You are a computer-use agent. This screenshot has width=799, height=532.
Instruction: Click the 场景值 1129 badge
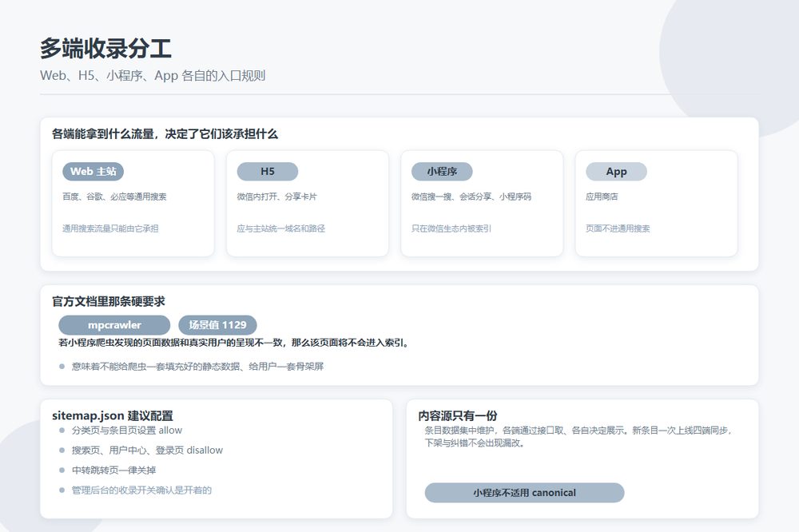[217, 325]
